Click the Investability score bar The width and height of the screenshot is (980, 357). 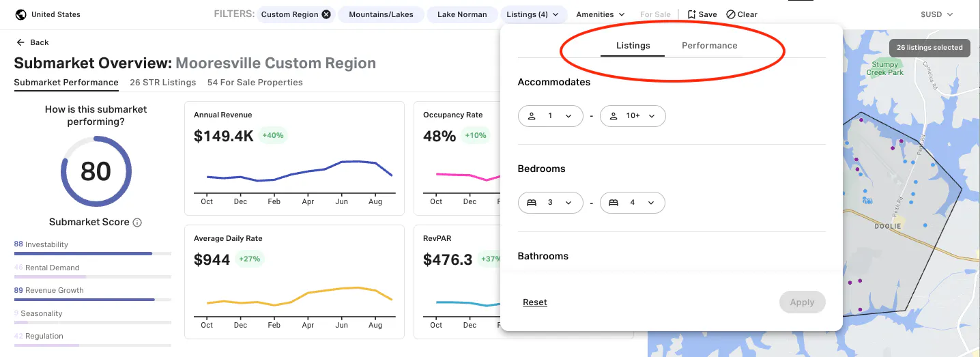[x=93, y=253]
